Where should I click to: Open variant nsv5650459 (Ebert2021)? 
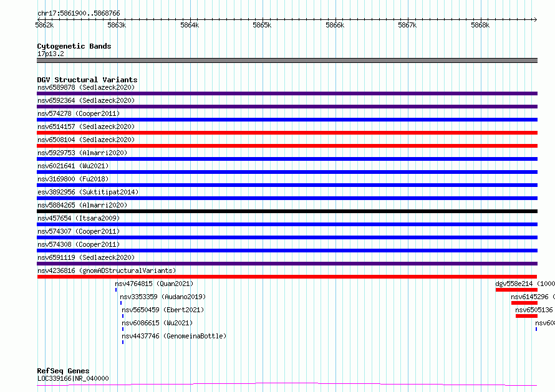tap(163, 310)
